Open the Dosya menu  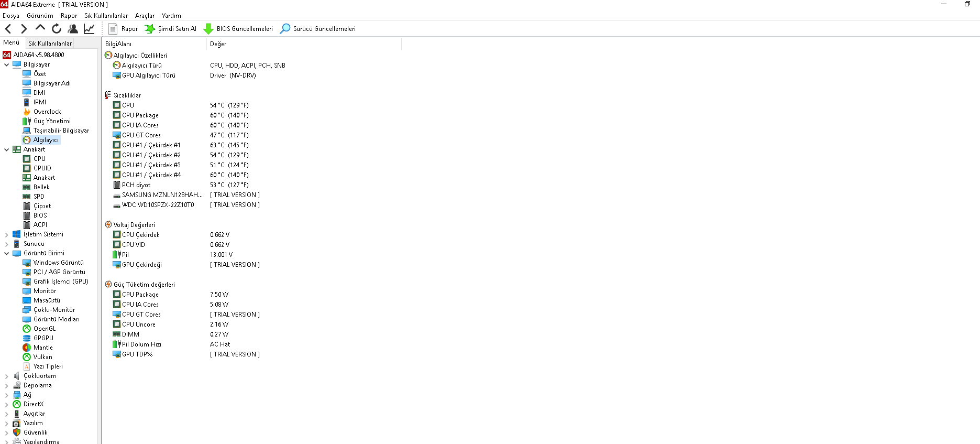[11, 16]
